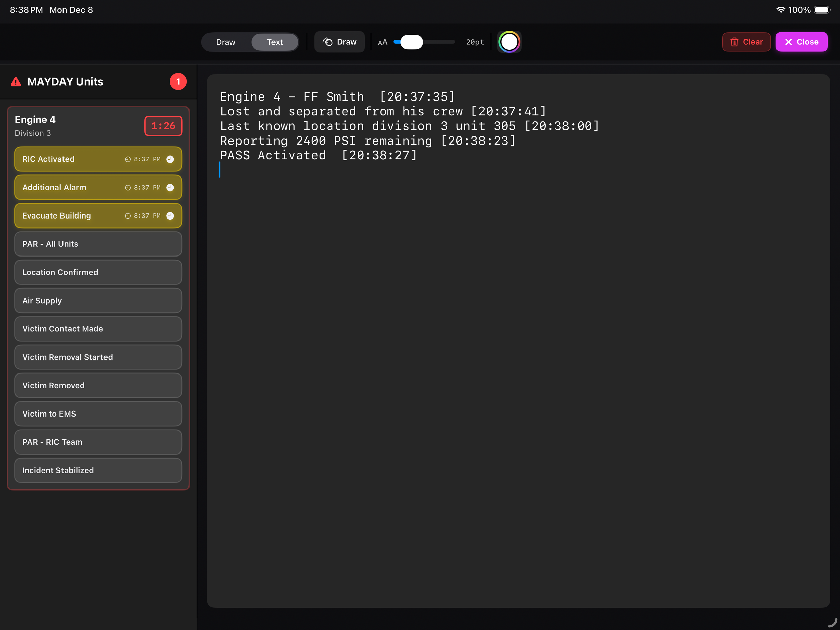Click the clock icon on Evacuate Building
This screenshot has width=840, height=630.
click(170, 216)
